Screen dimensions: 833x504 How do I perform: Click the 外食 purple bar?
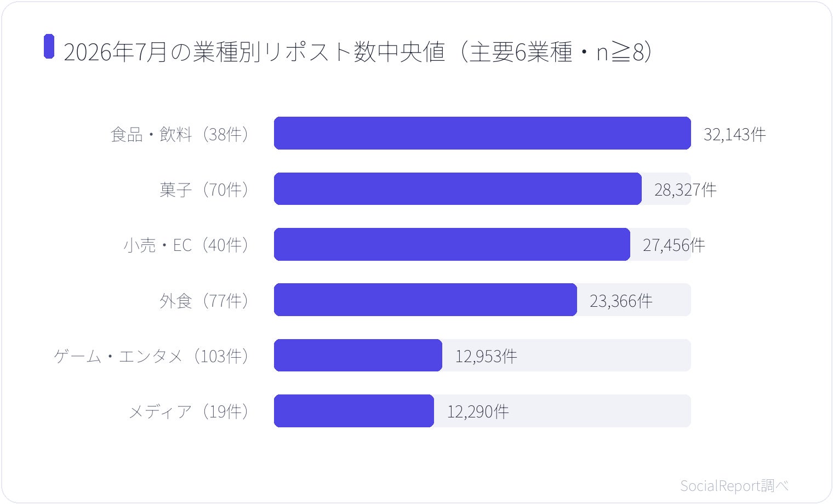[x=425, y=300]
